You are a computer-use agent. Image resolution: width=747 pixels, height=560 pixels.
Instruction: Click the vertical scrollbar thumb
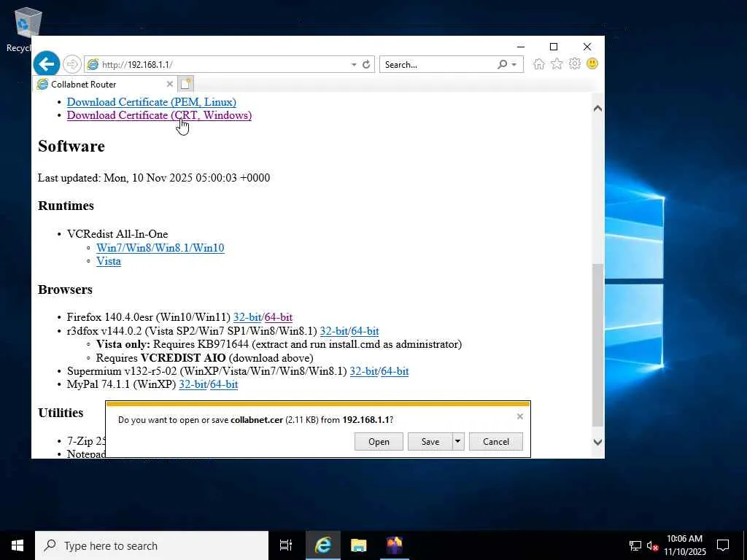click(x=598, y=345)
